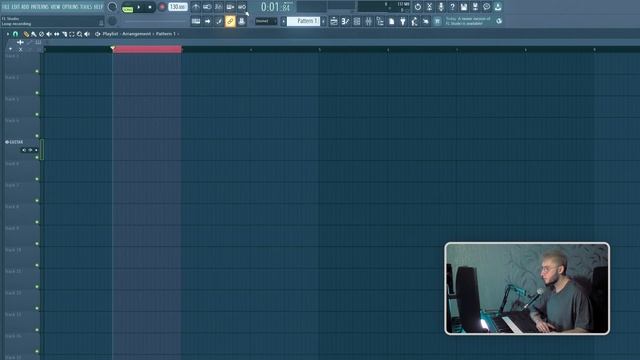This screenshot has width=640, height=360.
Task: Toggle the loop recording icon
Action: tap(242, 7)
